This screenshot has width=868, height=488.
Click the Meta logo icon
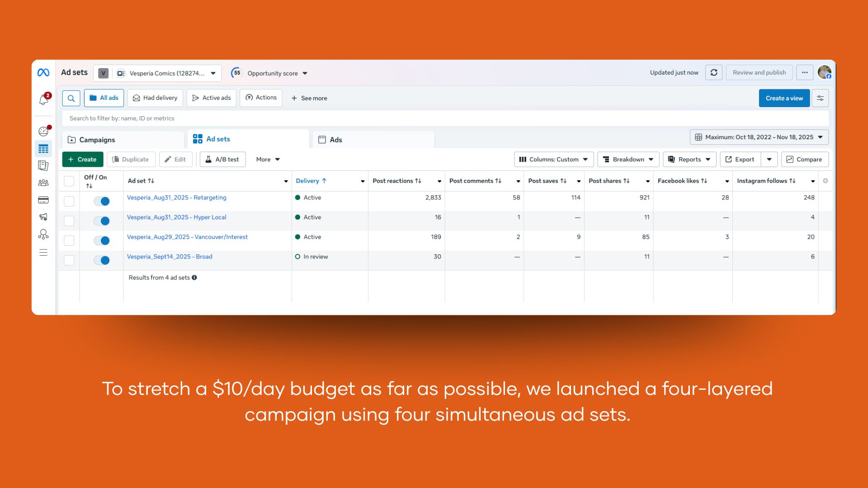click(43, 72)
